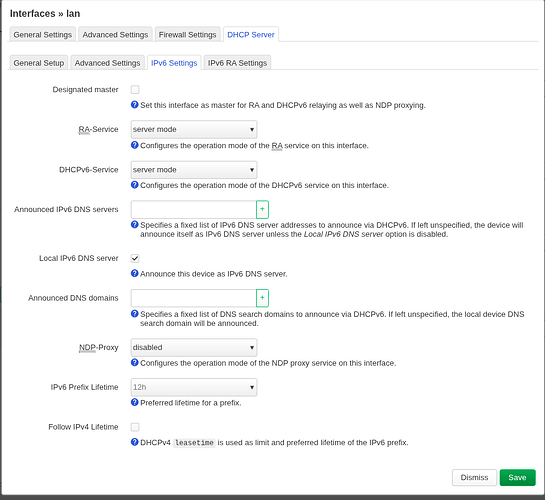Add entry with Announced IPv6 DNS servers plus

click(x=262, y=209)
